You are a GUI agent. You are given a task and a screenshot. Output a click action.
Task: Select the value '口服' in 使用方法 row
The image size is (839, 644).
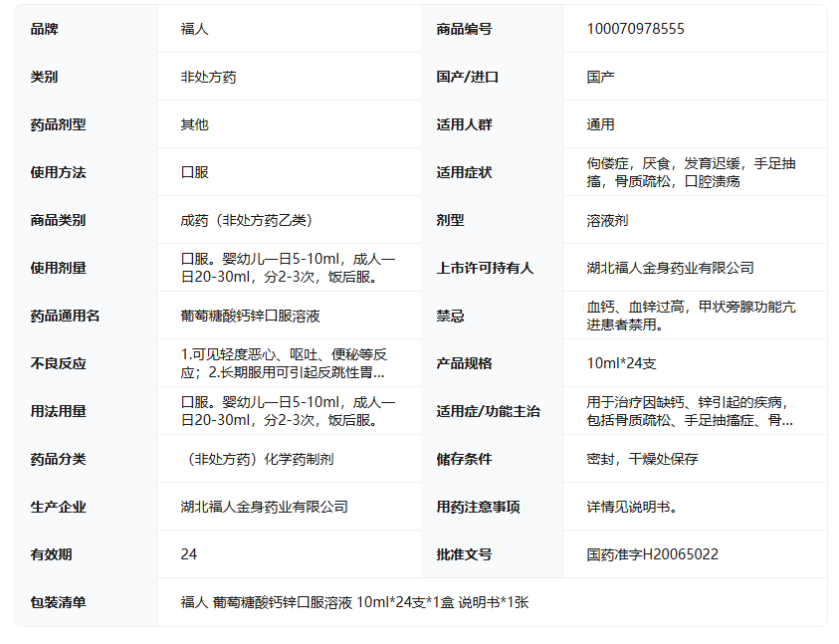194,172
